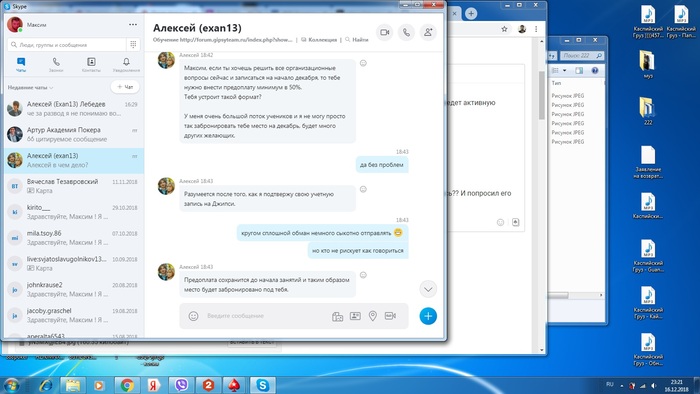The image size is (700, 394).
Task: Open Коллекция gallery in chat header
Action: click(319, 40)
